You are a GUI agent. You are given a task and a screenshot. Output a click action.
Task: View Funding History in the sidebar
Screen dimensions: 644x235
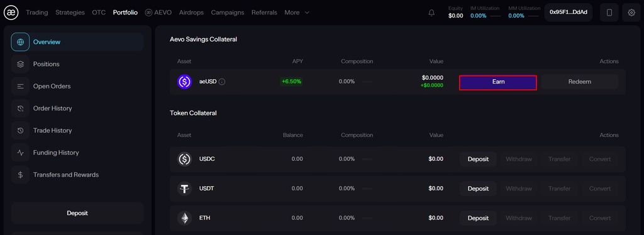click(x=77, y=153)
